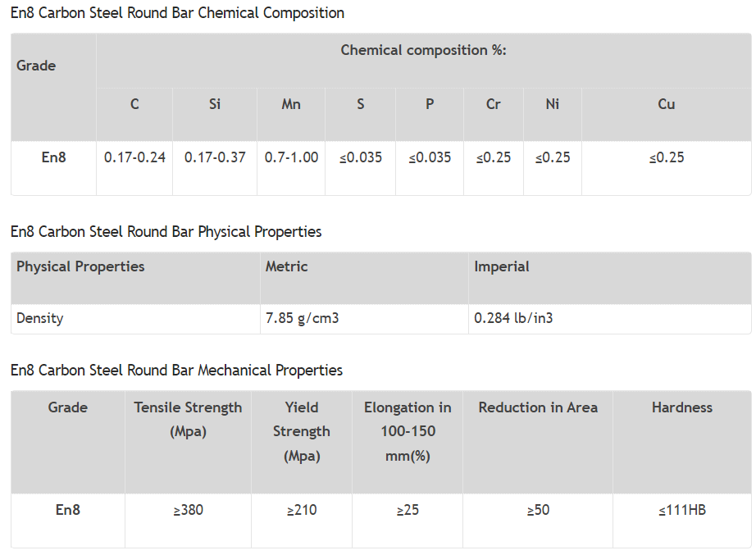The image size is (756, 555).
Task: Click the Ni column header
Action: (x=553, y=104)
